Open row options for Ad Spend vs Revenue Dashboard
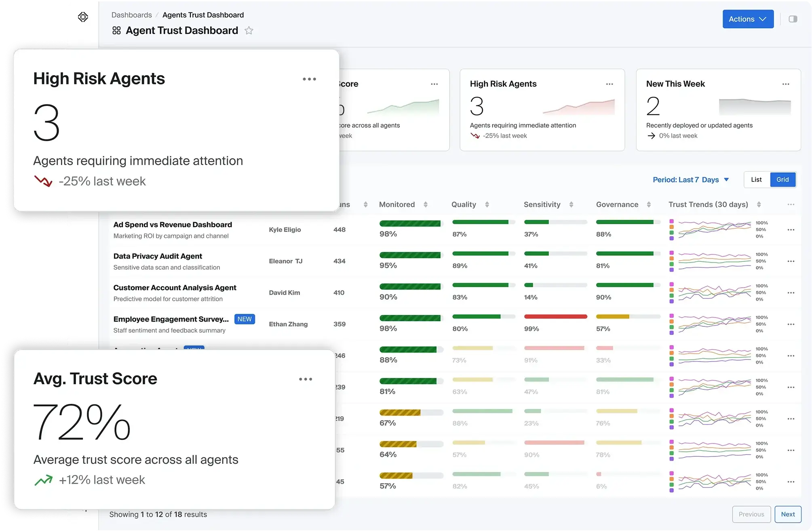 coord(791,230)
